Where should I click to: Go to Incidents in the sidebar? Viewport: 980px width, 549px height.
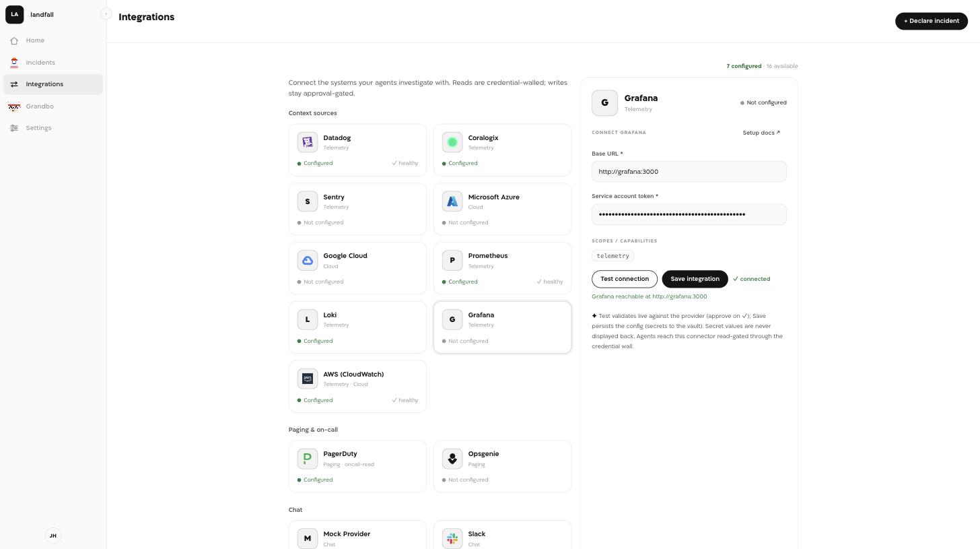[x=53, y=63]
